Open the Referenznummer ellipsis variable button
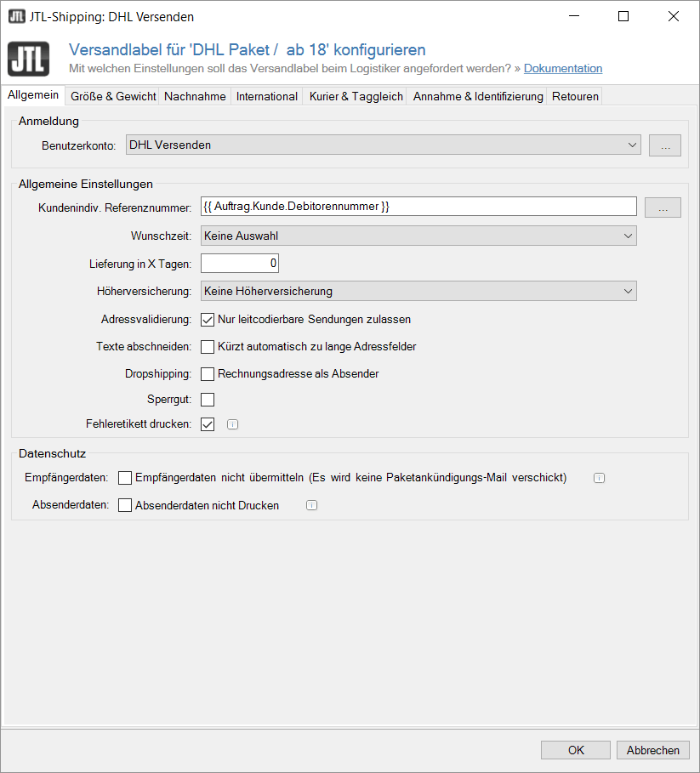 663,207
